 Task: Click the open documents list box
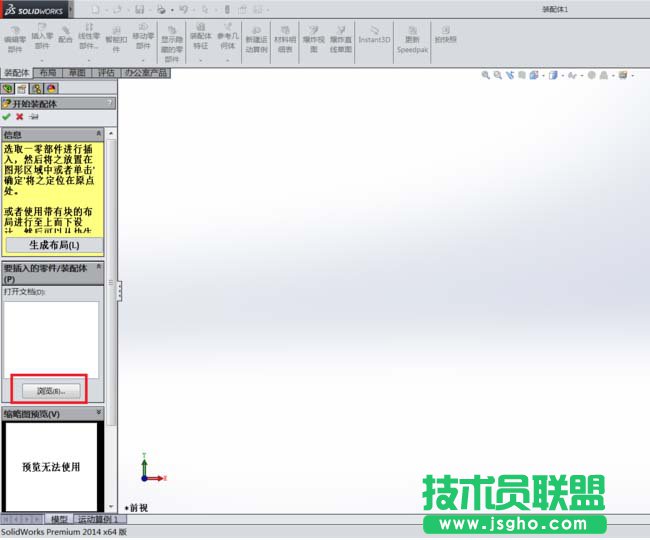51,339
